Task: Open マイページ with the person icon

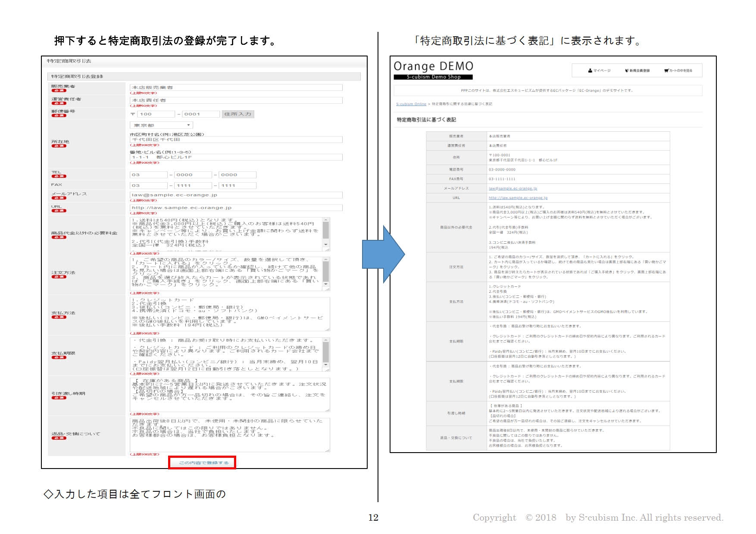Action: 590,71
